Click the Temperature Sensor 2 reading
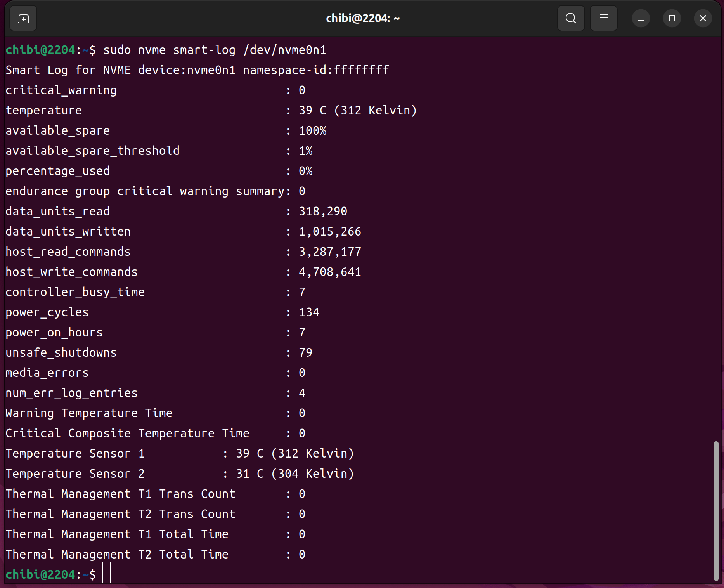 (295, 474)
